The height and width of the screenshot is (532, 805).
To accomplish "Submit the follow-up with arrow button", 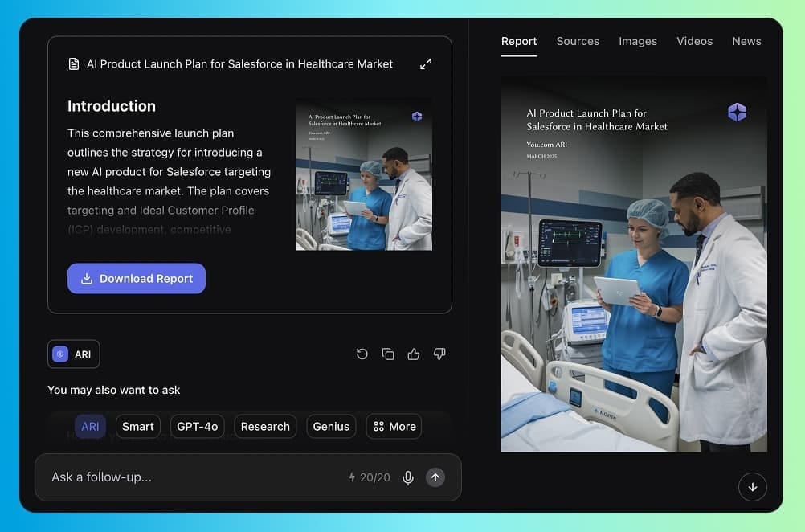I will click(x=435, y=477).
